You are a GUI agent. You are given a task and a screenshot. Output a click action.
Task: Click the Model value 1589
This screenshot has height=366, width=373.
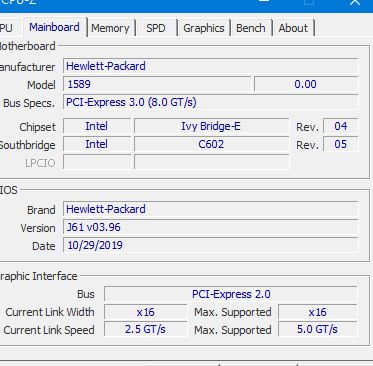pyautogui.click(x=157, y=84)
